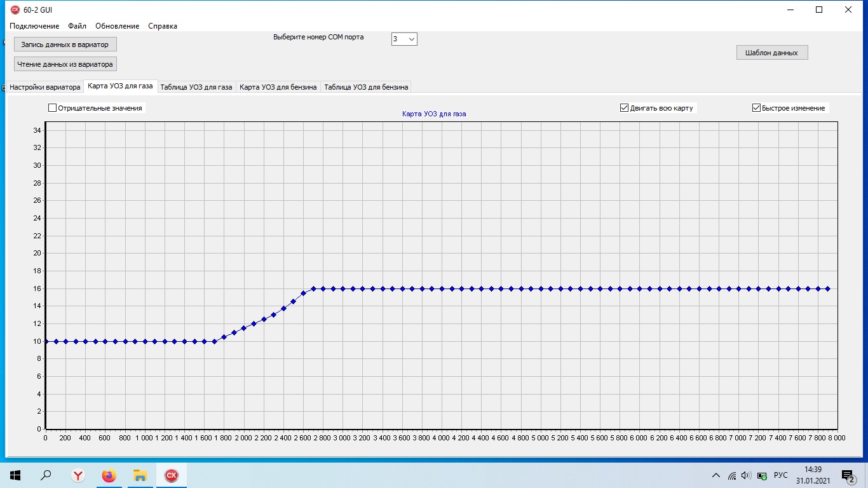This screenshot has height=488, width=868.
Task: Click the 60-2 GUI taskbar icon
Action: click(171, 475)
